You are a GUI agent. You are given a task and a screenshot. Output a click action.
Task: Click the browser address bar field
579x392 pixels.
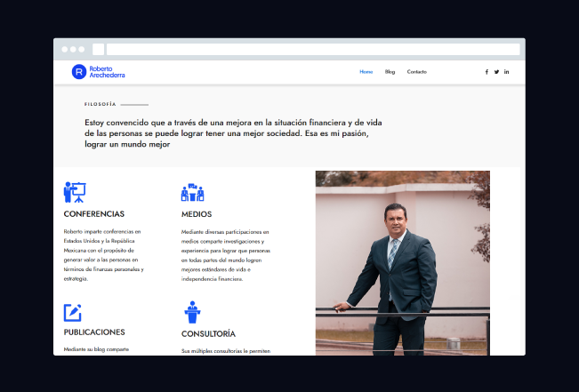pos(313,50)
